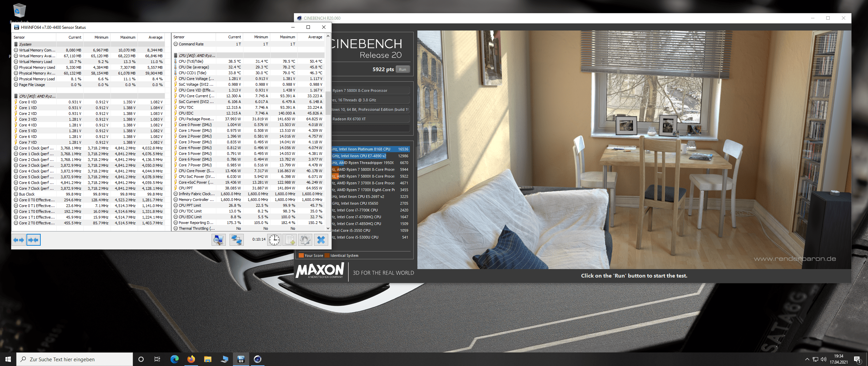Click Identical System legend swatch
868x366 pixels.
pos(327,256)
